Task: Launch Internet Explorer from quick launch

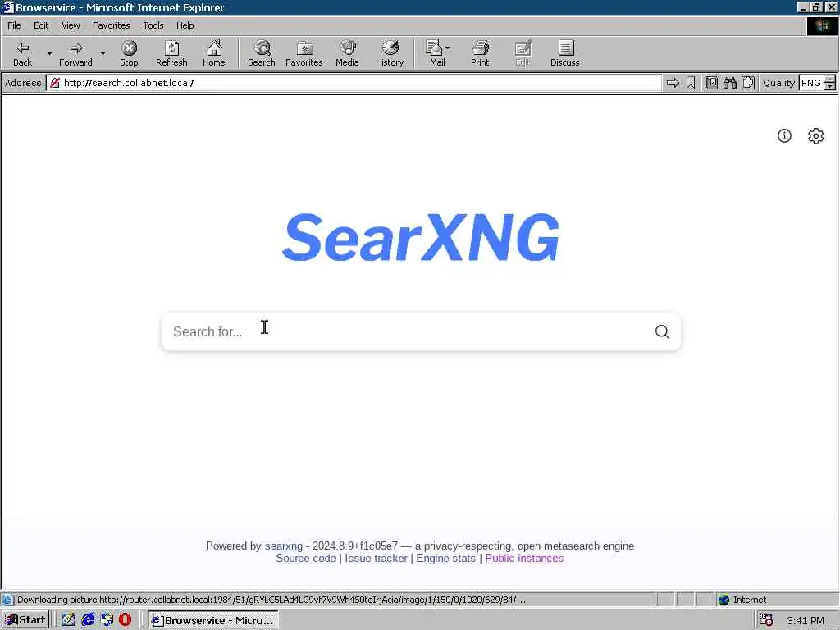Action: (88, 620)
